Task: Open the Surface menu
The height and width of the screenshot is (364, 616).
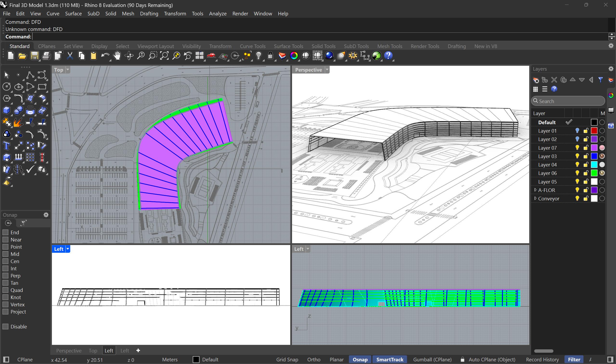Action: pyautogui.click(x=73, y=13)
